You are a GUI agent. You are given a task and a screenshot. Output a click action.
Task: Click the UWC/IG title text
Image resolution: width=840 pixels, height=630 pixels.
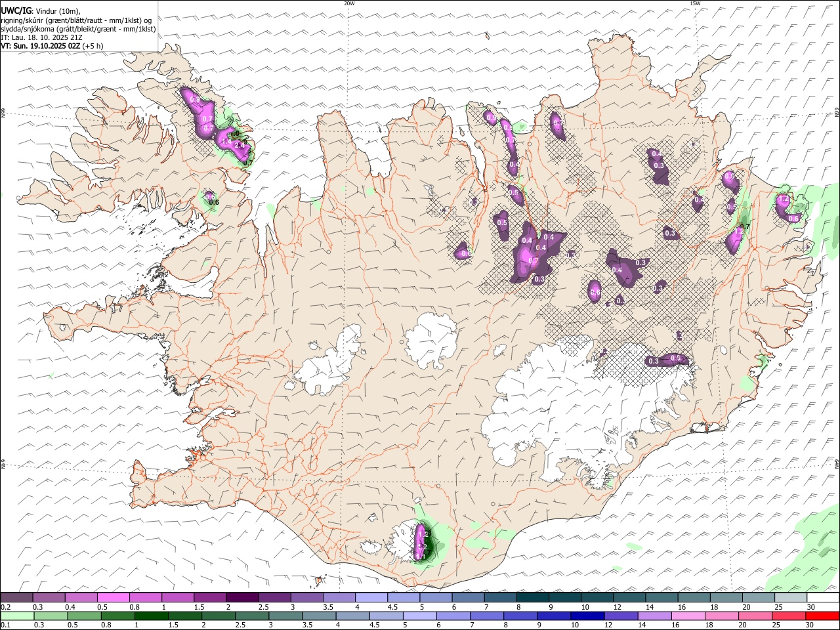(16, 10)
